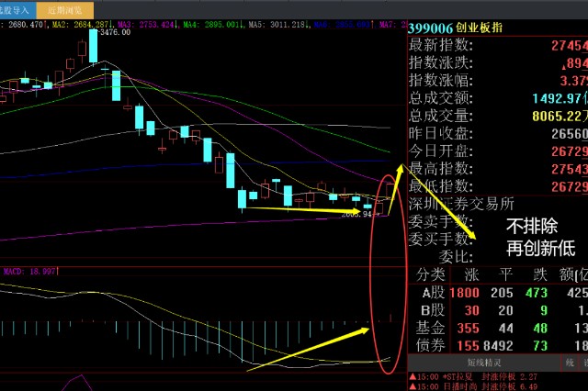This screenshot has height=391, width=588.
Task: Click the 分类 column header
Action: (x=430, y=275)
